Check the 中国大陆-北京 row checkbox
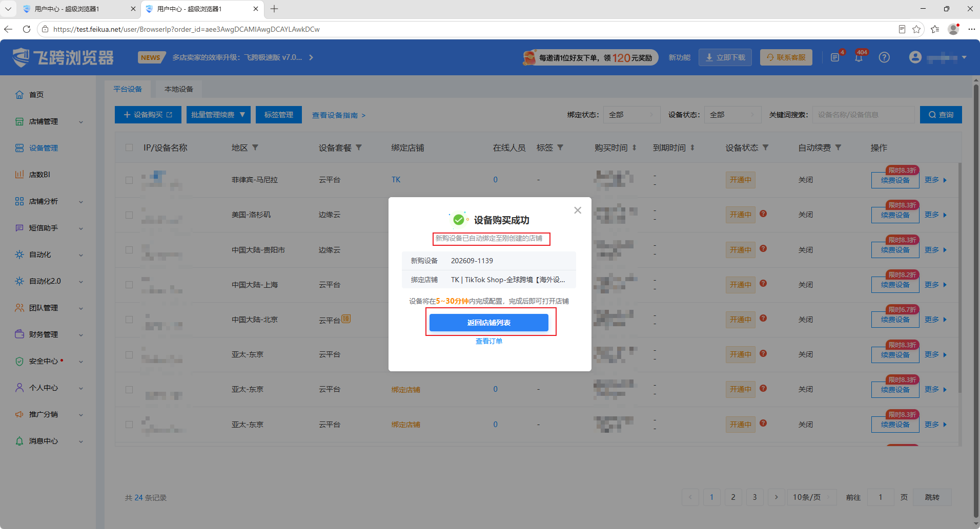Screen dimensions: 980x529 (x=129, y=320)
